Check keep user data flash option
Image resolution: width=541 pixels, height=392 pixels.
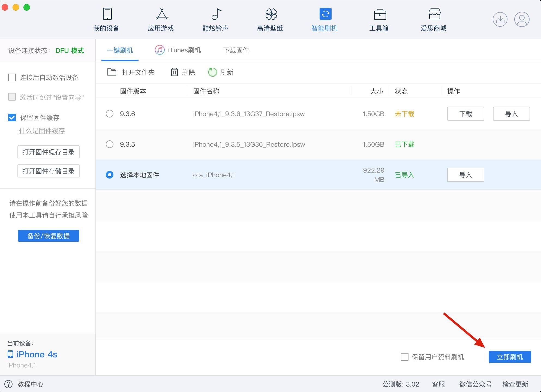coord(405,357)
